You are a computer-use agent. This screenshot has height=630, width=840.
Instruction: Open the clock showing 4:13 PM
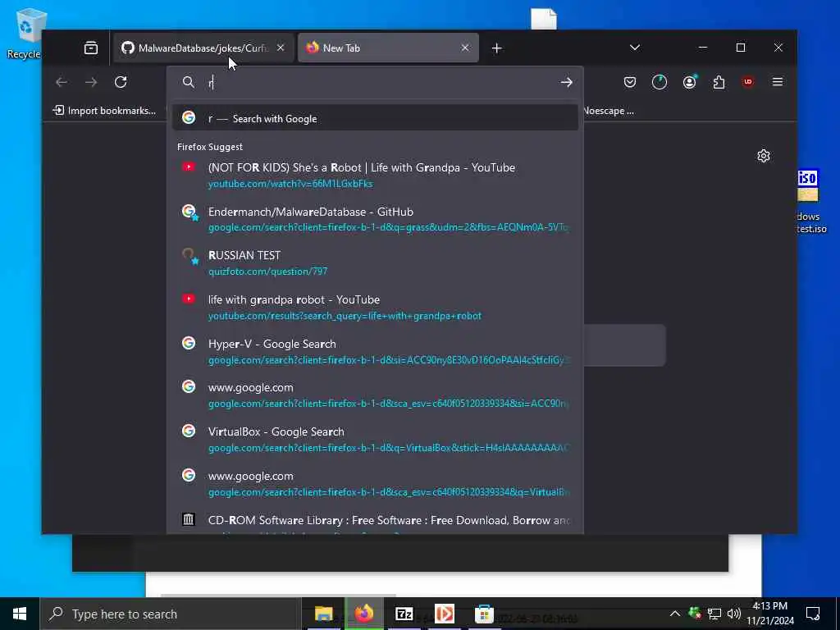[770, 614]
